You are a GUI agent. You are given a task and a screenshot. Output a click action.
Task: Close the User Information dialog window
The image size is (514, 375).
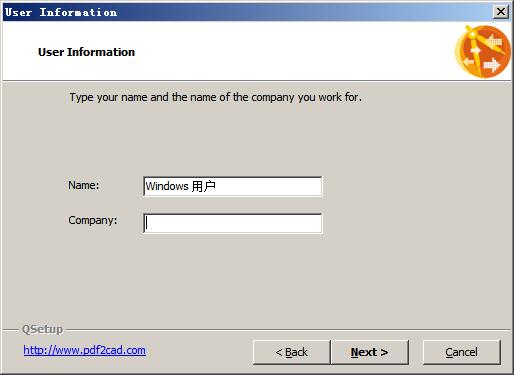pos(501,12)
